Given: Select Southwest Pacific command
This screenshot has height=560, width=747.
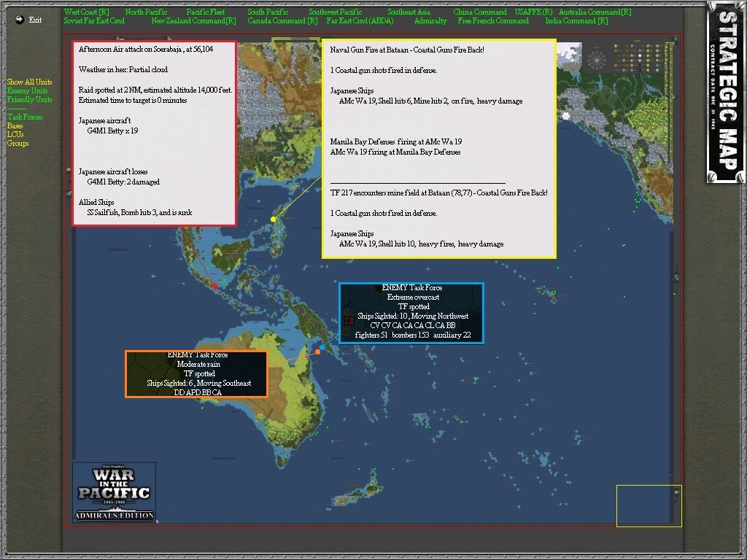Looking at the screenshot, I should (336, 12).
